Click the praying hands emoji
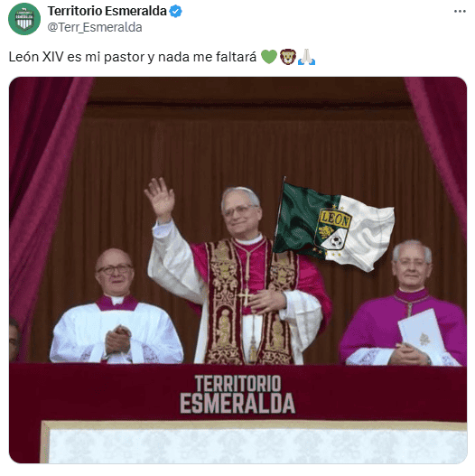Image resolution: width=475 pixels, height=476 pixels. (x=306, y=57)
